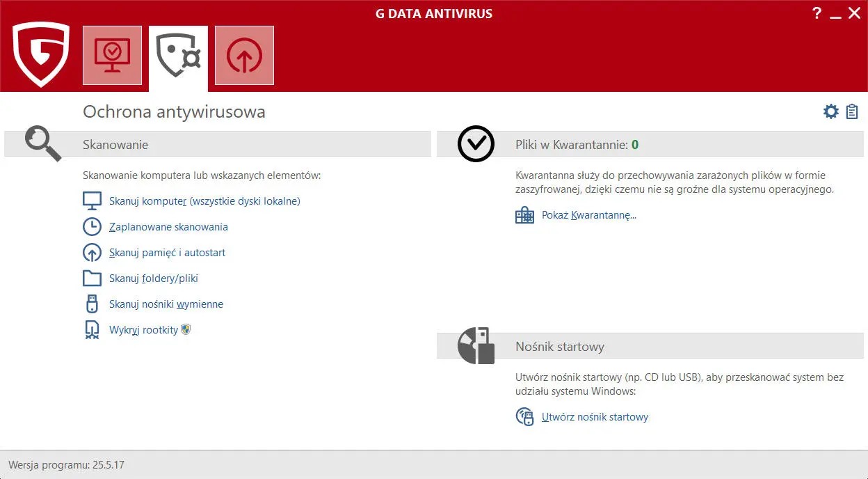The image size is (868, 479).
Task: Open the logs clipboard icon
Action: (x=852, y=111)
